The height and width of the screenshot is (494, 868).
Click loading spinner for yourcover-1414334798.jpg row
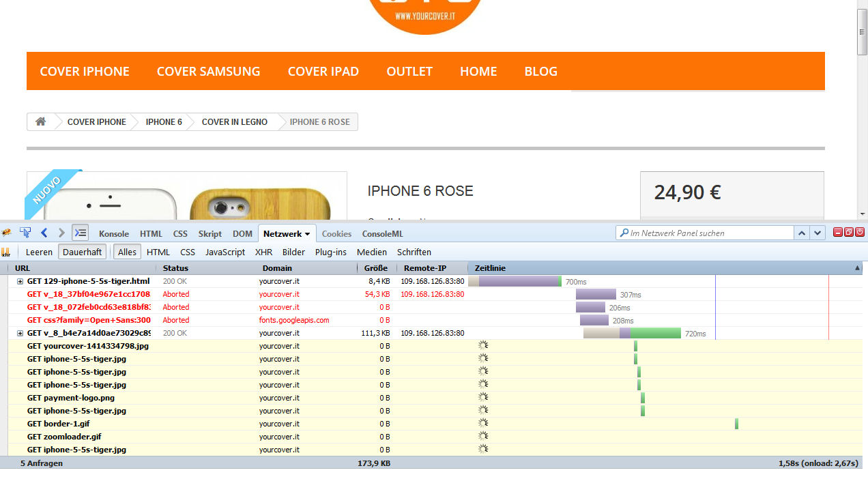tap(483, 345)
